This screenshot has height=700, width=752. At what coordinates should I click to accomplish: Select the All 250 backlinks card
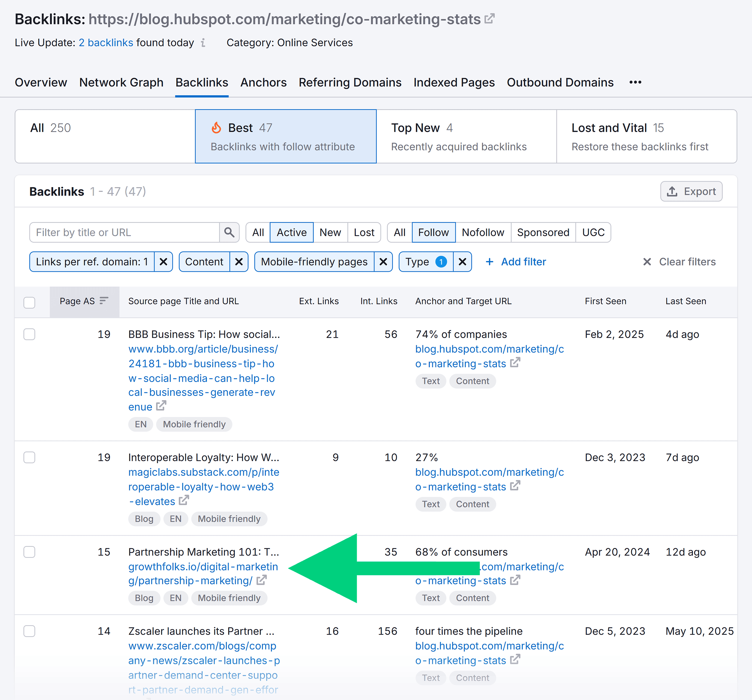coord(105,137)
